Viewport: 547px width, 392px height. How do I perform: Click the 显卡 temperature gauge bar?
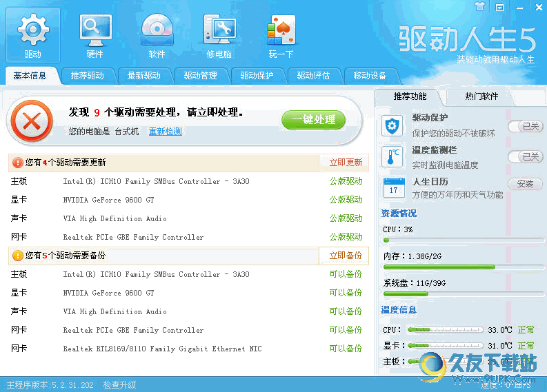click(446, 346)
